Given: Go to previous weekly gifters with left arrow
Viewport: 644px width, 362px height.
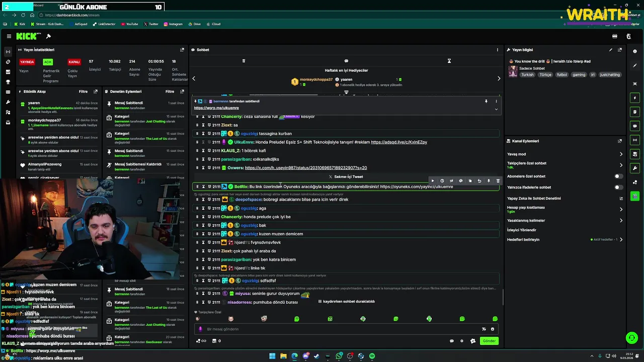Looking at the screenshot, I should click(194, 78).
